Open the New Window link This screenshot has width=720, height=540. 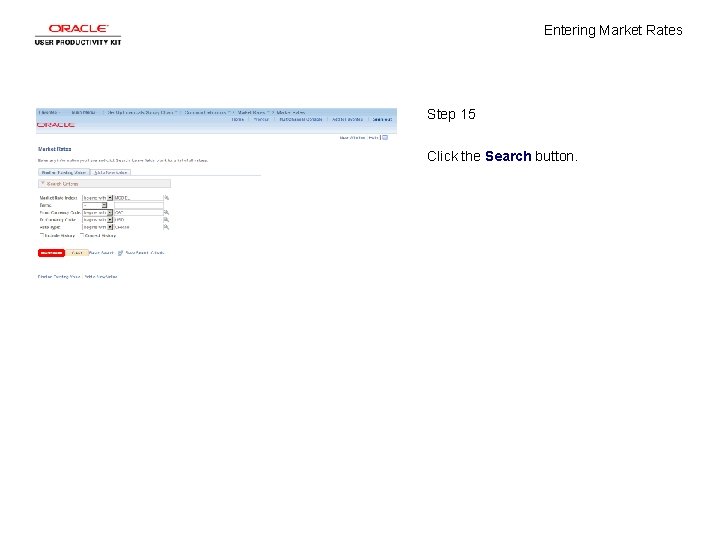point(352,138)
